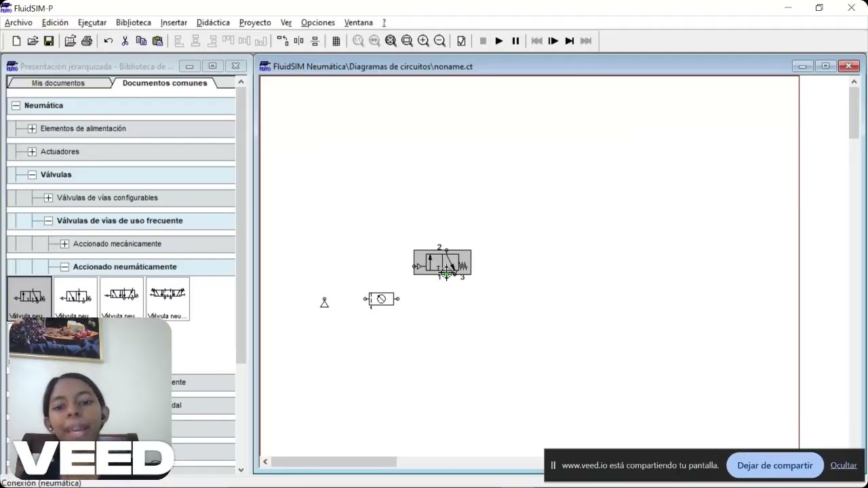Image resolution: width=868 pixels, height=488 pixels.
Task: Open the Proyecto menu
Action: click(255, 22)
